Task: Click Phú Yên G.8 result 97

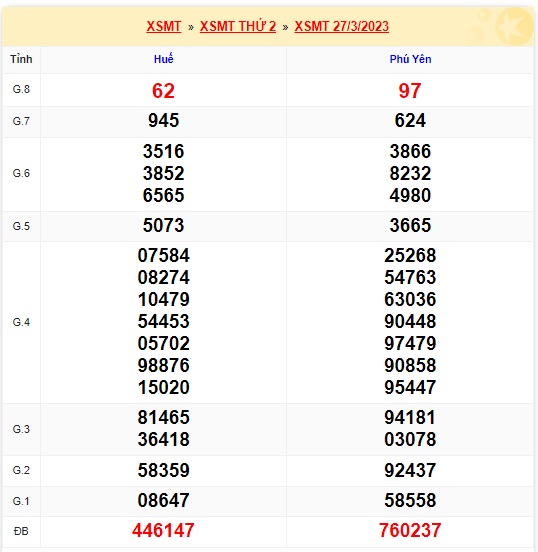Action: tap(410, 91)
